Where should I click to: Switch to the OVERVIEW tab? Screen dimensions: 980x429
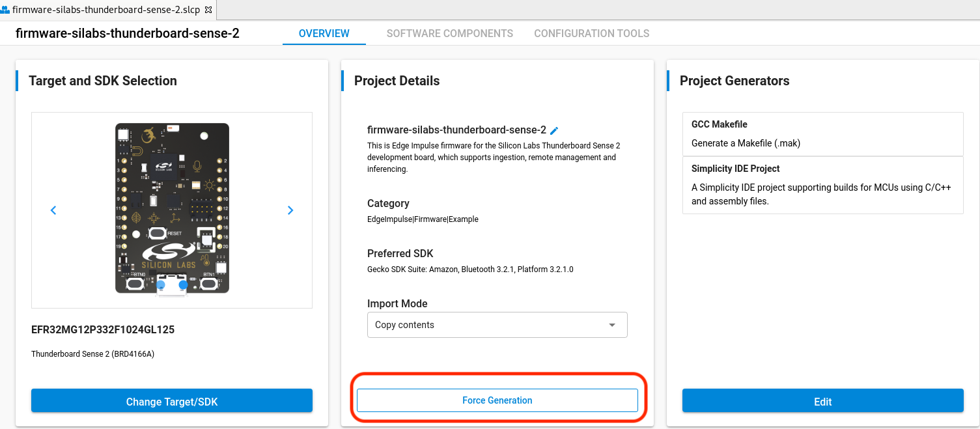(x=324, y=33)
